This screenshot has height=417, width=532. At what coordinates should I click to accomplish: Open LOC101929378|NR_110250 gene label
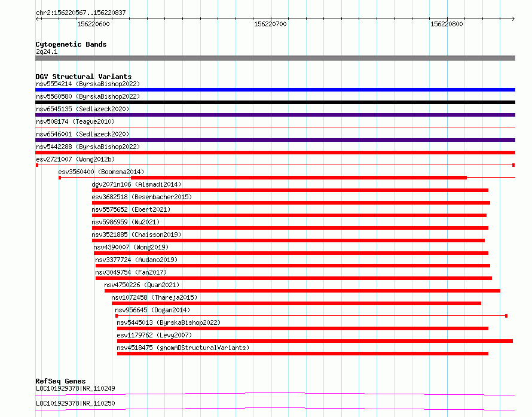click(x=75, y=403)
